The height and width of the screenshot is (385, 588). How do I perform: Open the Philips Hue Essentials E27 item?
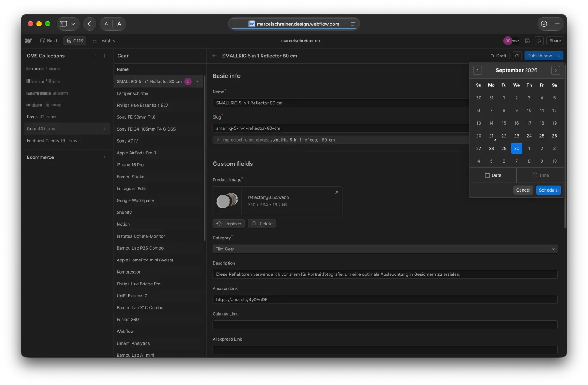(x=158, y=106)
